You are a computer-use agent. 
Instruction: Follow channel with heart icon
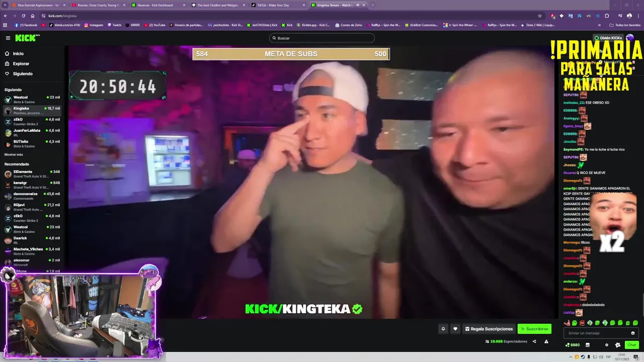(455, 329)
